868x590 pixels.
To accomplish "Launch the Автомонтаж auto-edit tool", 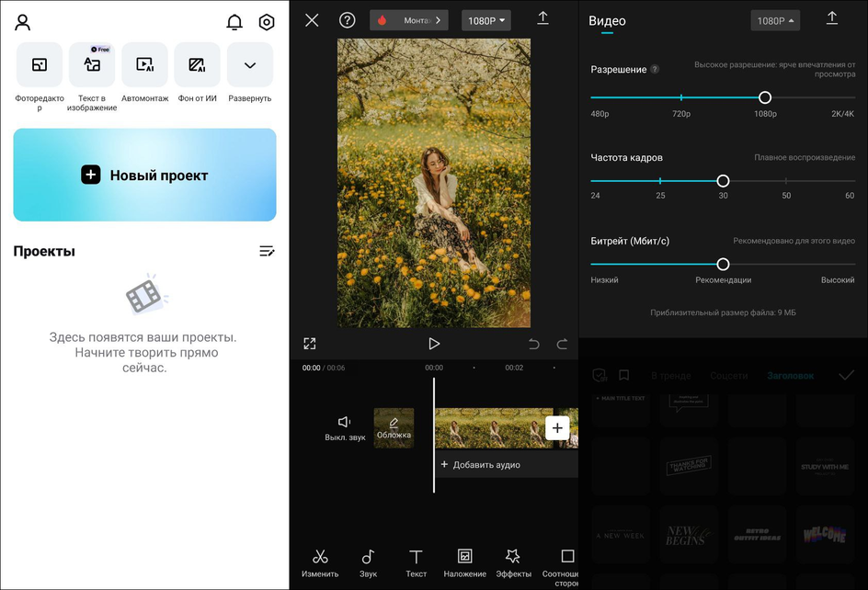I will (x=144, y=65).
